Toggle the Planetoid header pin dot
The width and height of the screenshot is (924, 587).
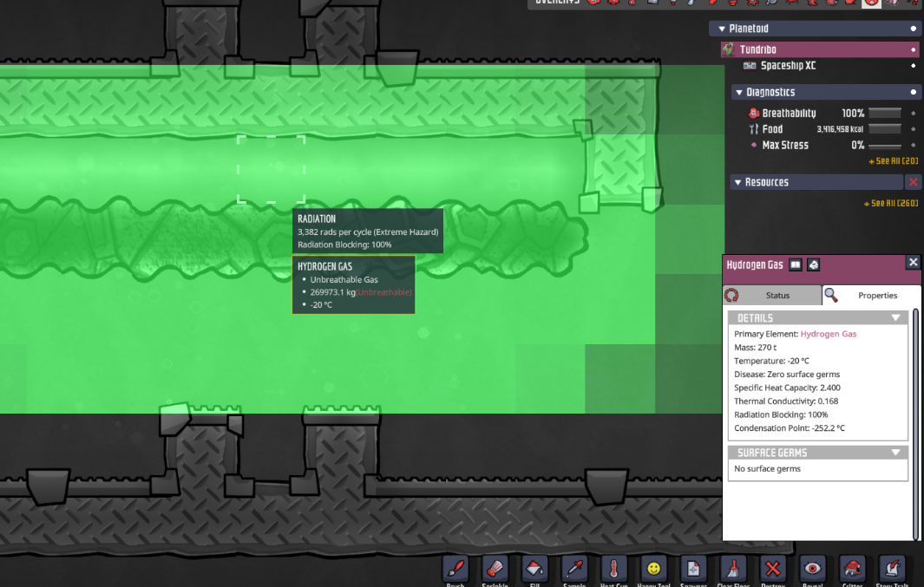pos(914,29)
